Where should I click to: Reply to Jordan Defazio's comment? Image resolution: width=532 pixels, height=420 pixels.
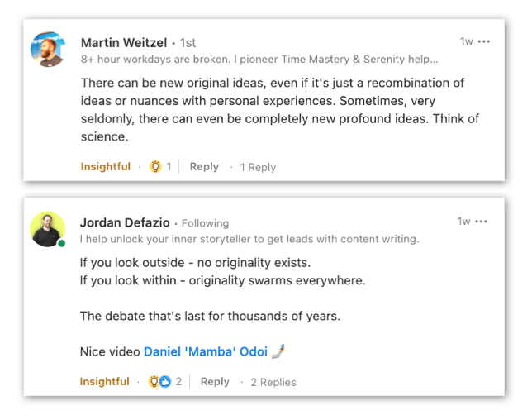pos(215,381)
